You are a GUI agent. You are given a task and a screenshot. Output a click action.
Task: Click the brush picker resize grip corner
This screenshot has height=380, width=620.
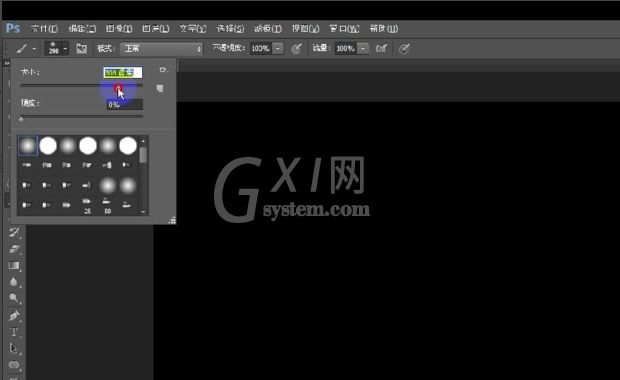(172, 220)
